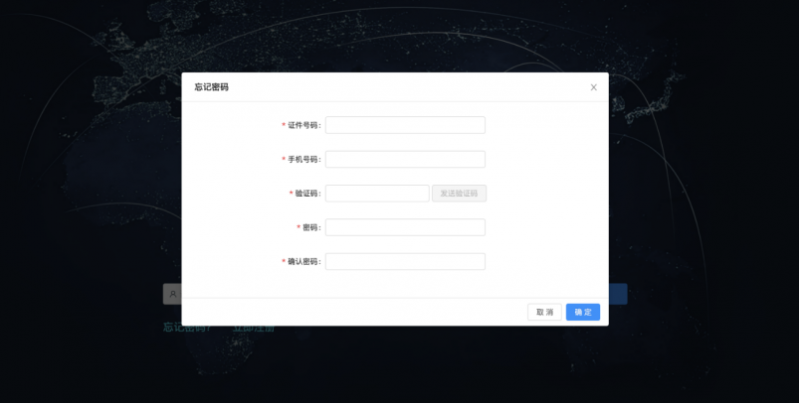800x404 pixels.
Task: Focus the 手机号码 input field
Action: tap(405, 159)
